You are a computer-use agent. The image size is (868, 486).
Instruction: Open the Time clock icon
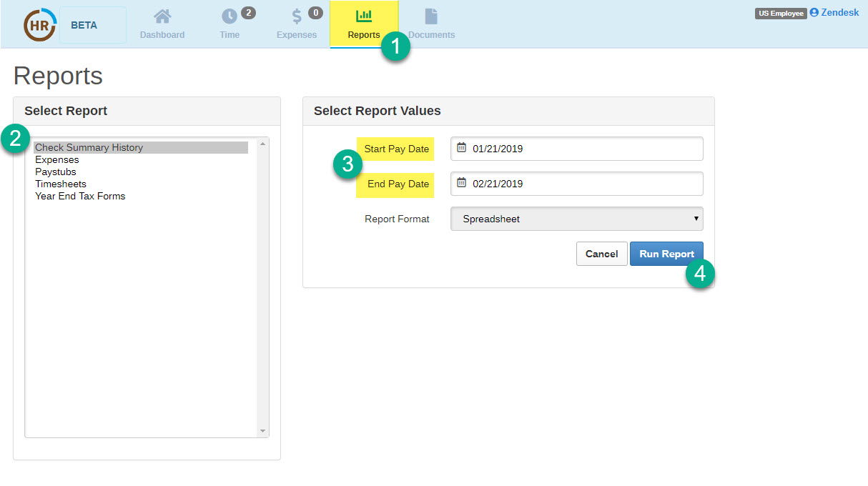[x=230, y=16]
